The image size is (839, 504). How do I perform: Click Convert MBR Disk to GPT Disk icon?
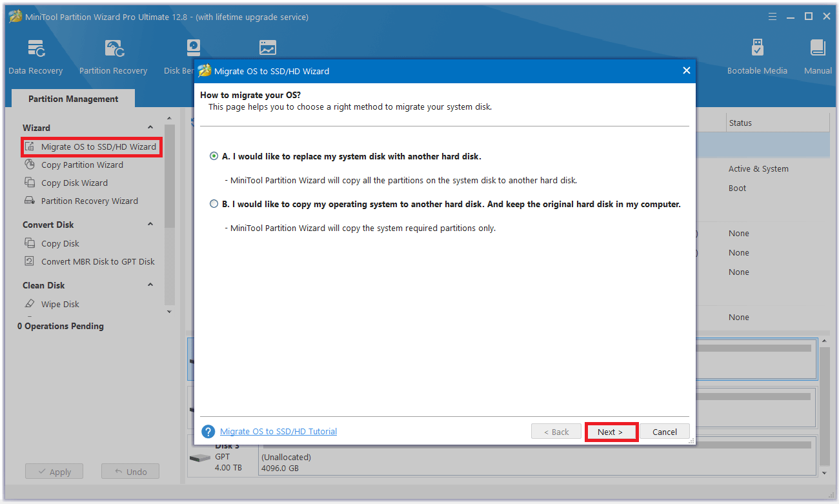pos(30,261)
